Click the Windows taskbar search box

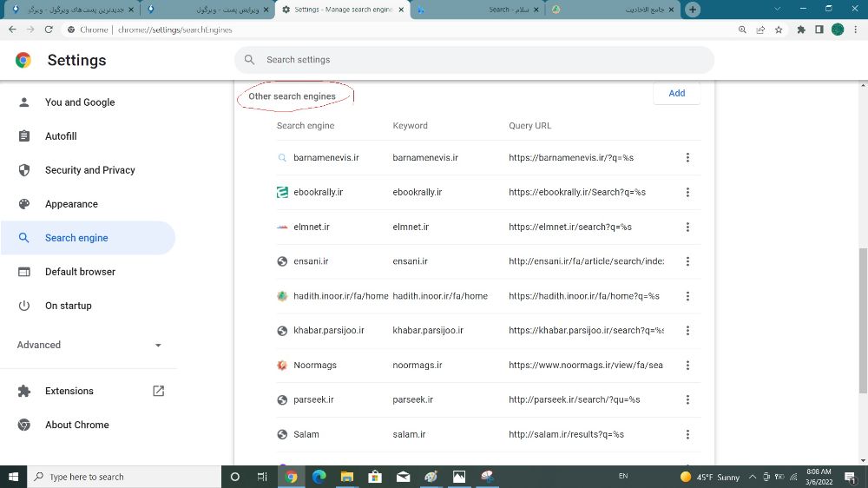124,477
